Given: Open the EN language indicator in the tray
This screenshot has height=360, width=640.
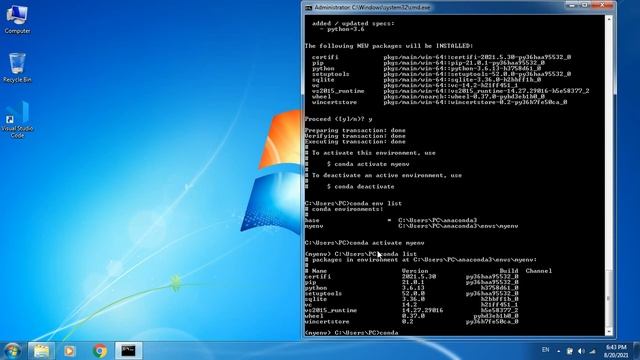Looking at the screenshot, I should pyautogui.click(x=545, y=350).
